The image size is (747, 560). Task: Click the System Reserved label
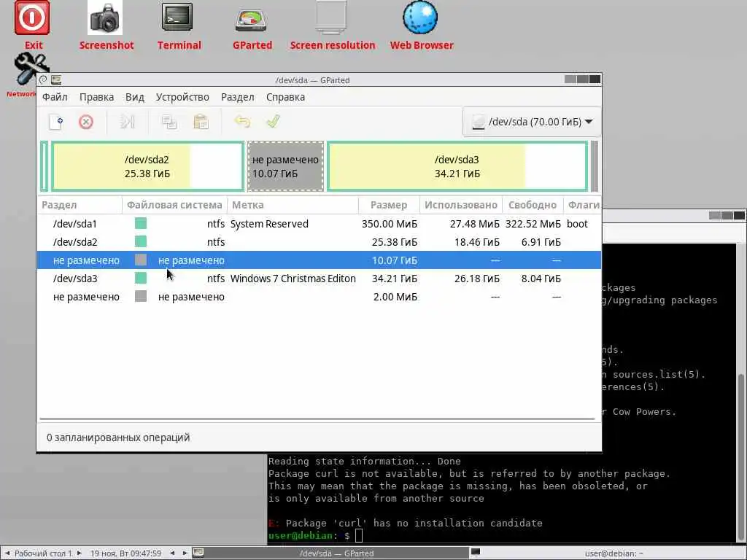pyautogui.click(x=269, y=224)
